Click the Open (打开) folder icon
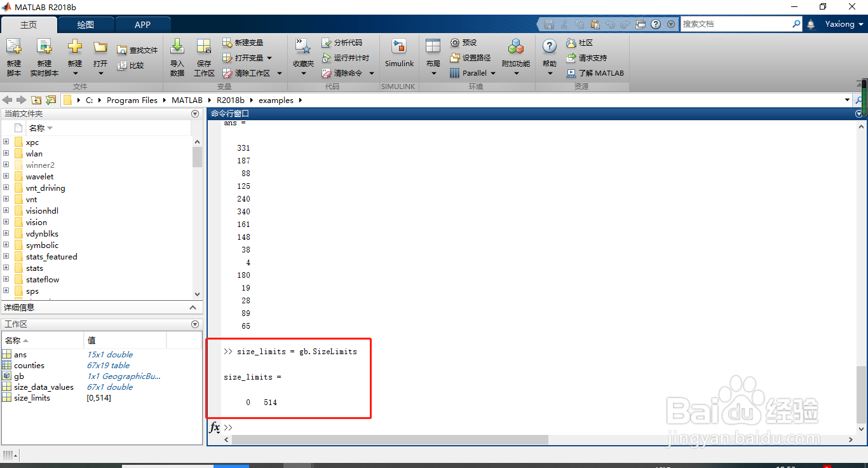The height and width of the screenshot is (468, 868). 100,47
